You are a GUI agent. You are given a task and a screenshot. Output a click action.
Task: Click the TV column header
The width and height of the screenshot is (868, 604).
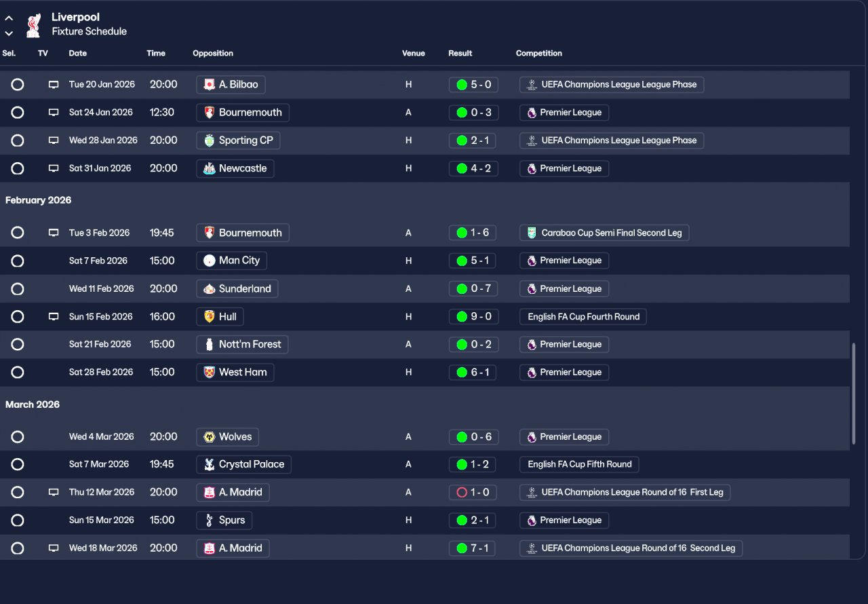coord(43,53)
